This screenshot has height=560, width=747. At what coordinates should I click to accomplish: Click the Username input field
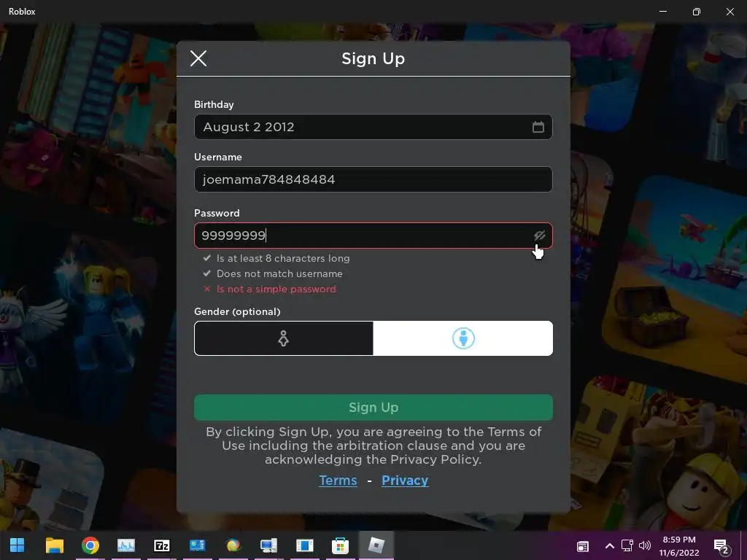point(373,179)
